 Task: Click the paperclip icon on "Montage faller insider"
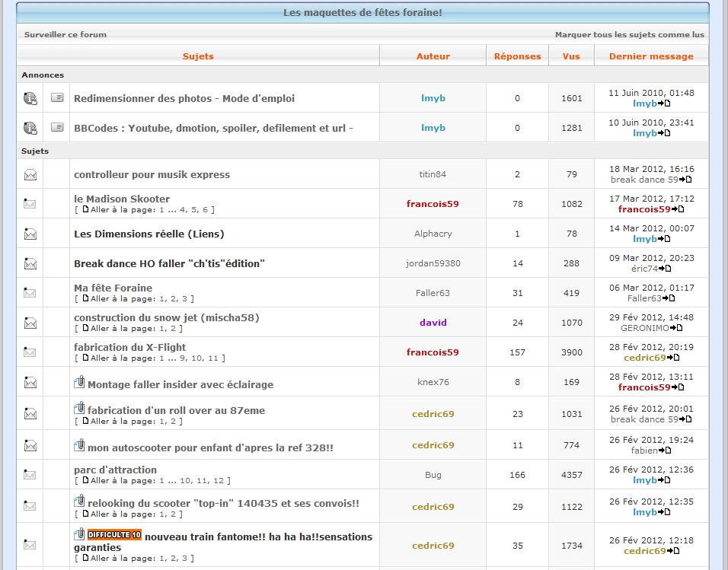(x=79, y=383)
